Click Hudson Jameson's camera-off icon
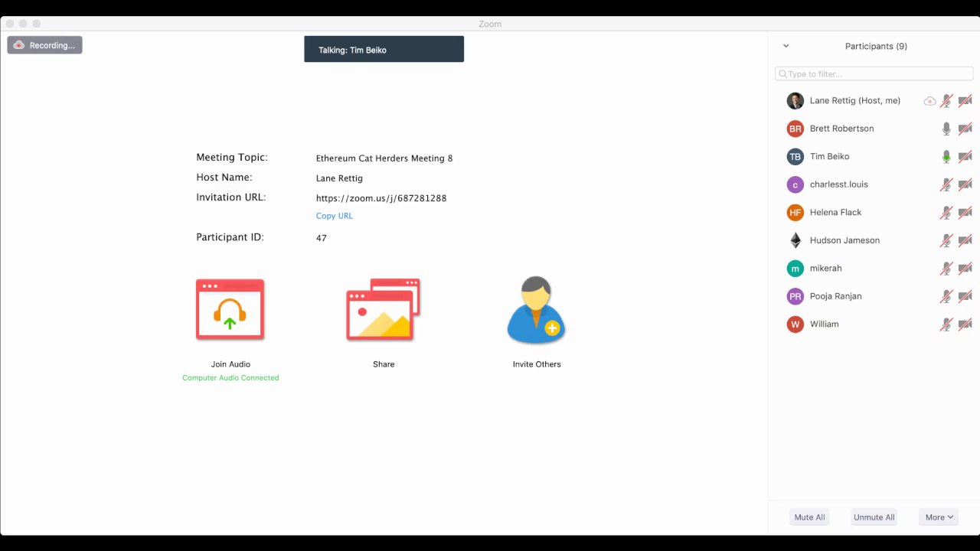The width and height of the screenshot is (980, 551). [965, 240]
